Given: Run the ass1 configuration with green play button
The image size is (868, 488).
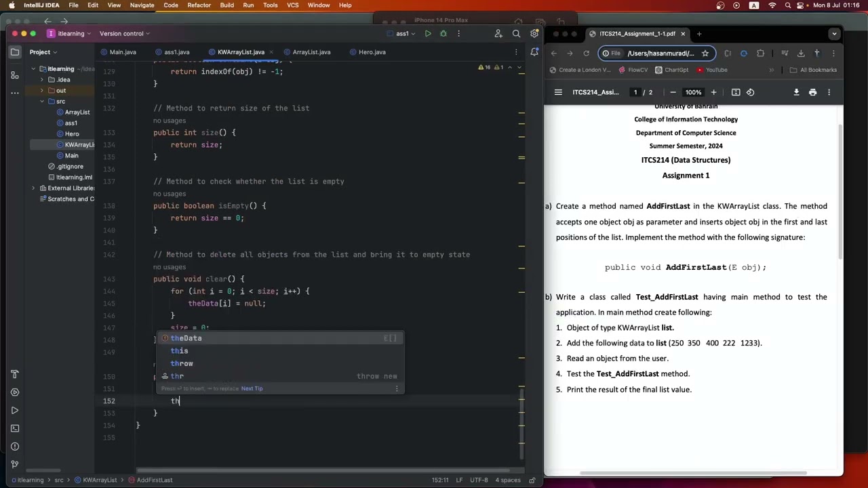Looking at the screenshot, I should point(428,34).
